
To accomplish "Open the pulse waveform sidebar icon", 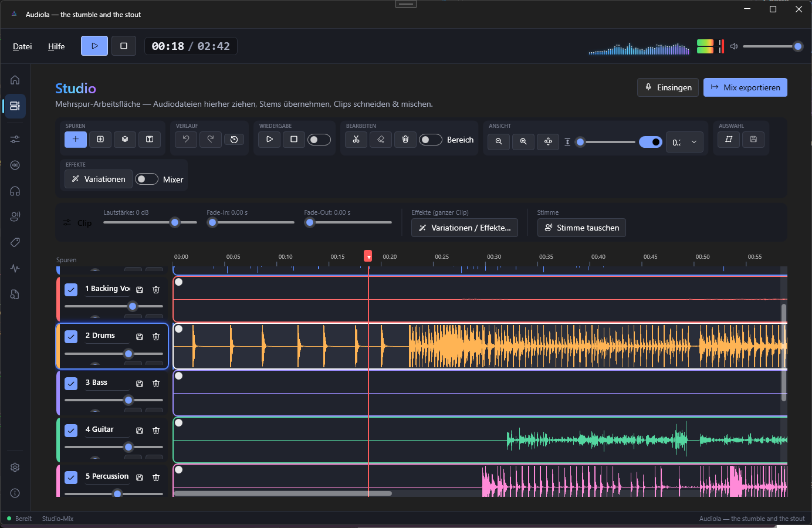I will 15,268.
